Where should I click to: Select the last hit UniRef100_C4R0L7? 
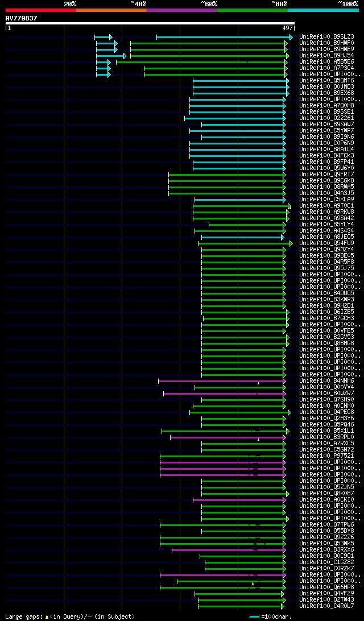point(326,606)
